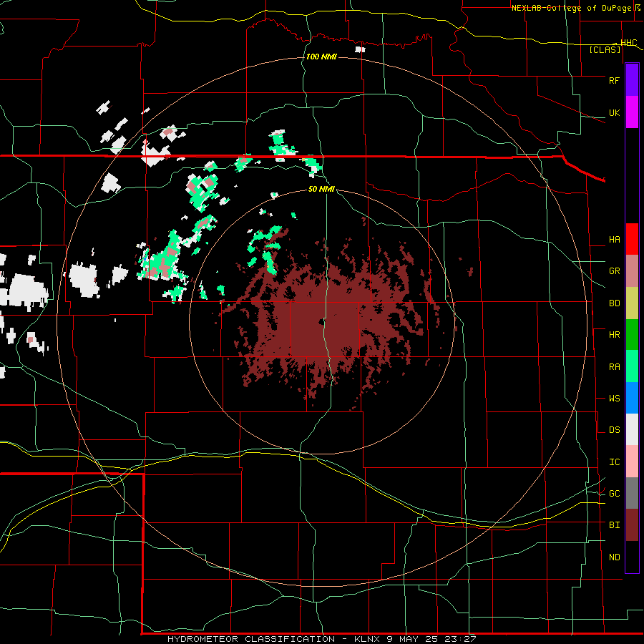
Task: Click the '9 MAY 25 23:27' timestamp
Action: point(431,639)
